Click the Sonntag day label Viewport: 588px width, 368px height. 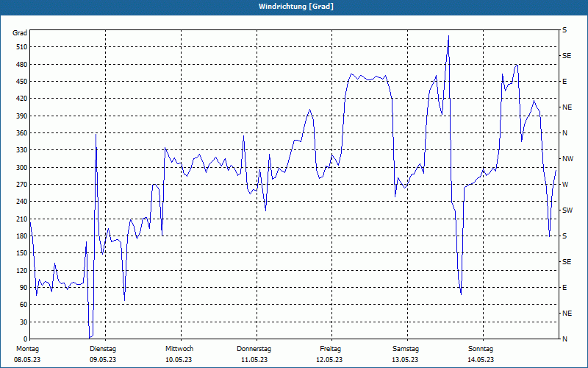tap(481, 349)
